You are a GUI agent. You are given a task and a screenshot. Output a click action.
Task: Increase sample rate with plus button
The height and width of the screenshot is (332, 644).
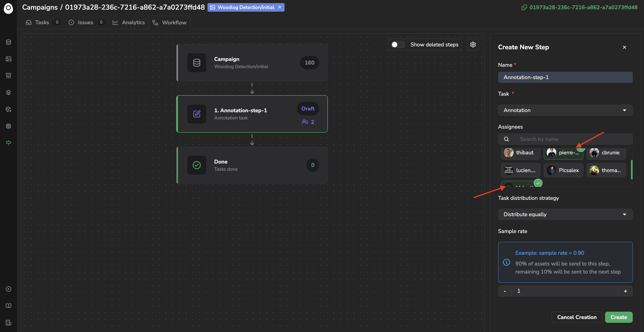tap(625, 291)
